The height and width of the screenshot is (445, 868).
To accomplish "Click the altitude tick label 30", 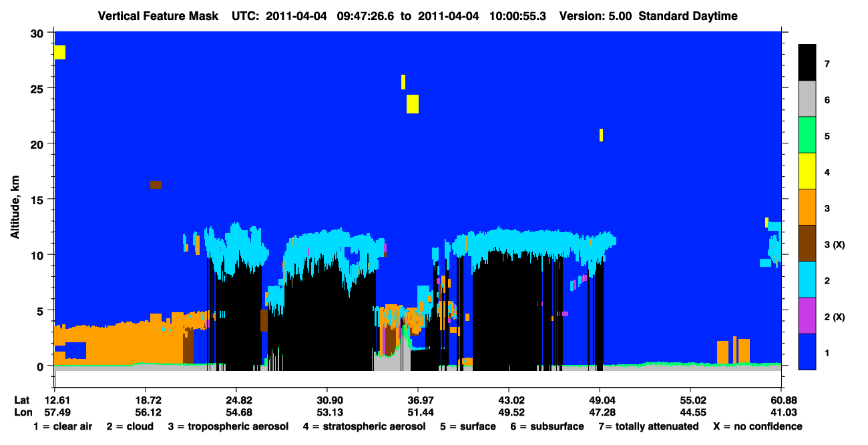I will pyautogui.click(x=39, y=33).
